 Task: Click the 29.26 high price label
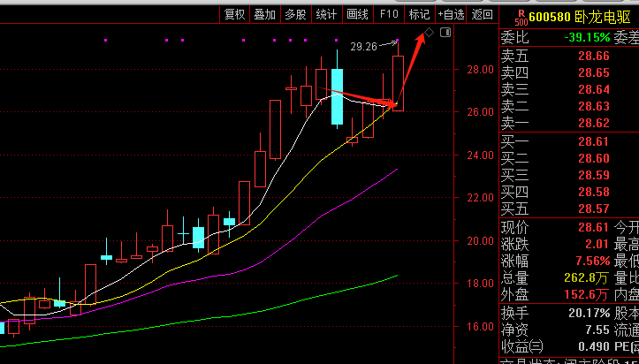tap(363, 47)
